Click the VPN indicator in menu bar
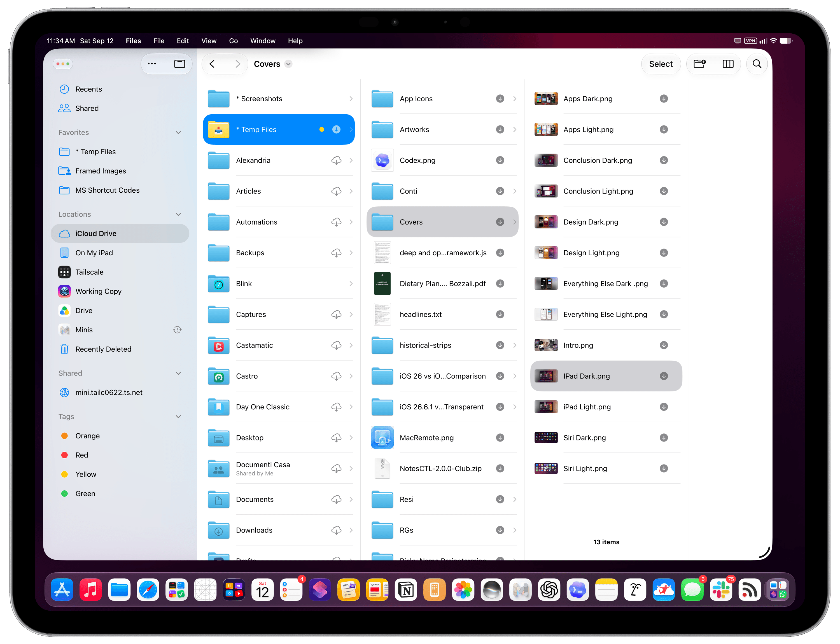The width and height of the screenshot is (840, 644). coord(750,41)
